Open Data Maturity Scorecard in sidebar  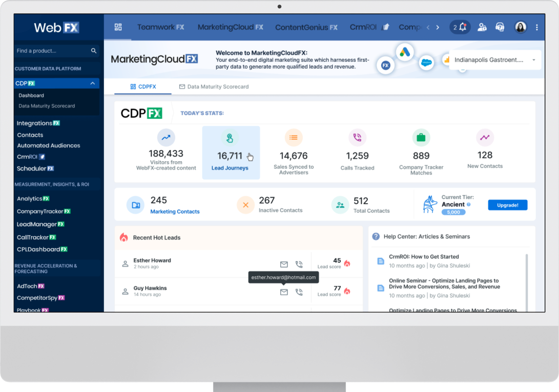click(47, 106)
